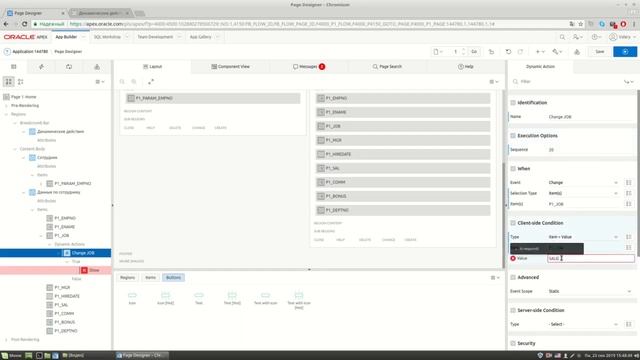Collapse the Security section
Viewport: 640px width, 360px height.
click(513, 343)
